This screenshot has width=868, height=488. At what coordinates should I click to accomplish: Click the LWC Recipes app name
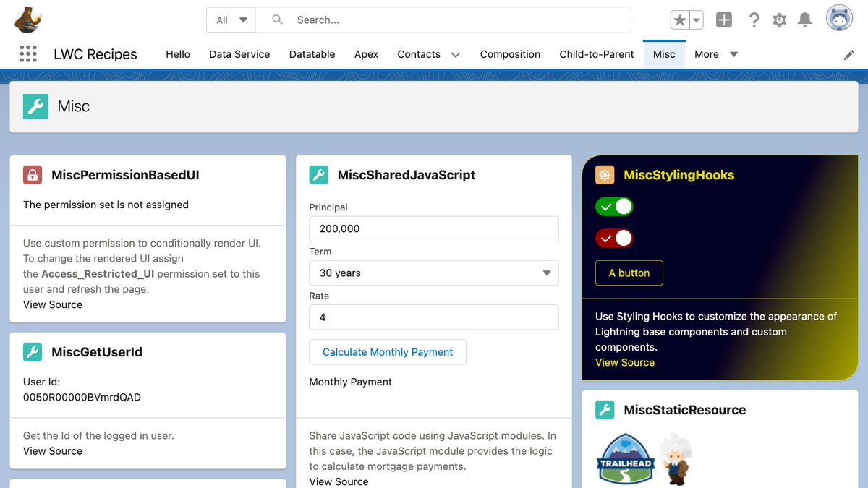95,54
